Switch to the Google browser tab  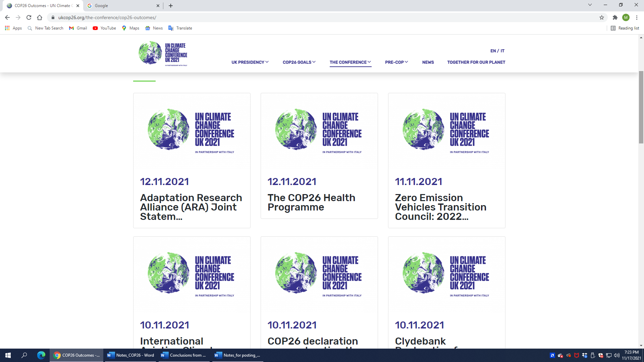pyautogui.click(x=122, y=6)
